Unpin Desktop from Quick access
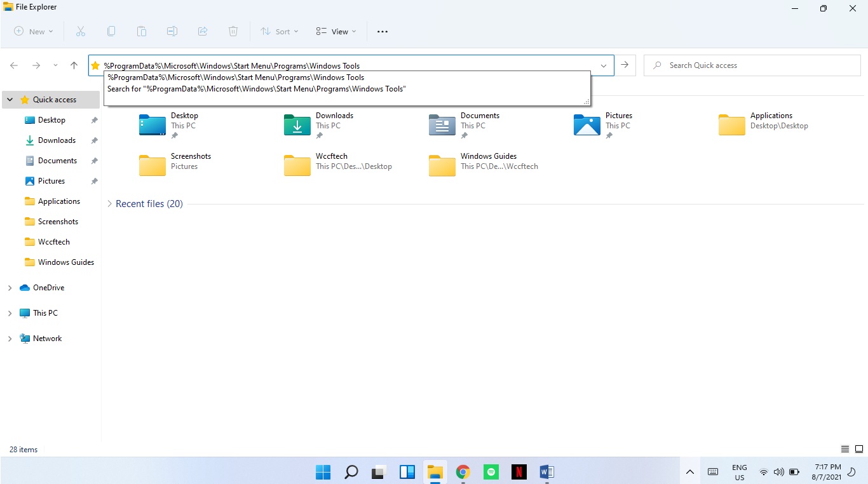 point(93,120)
